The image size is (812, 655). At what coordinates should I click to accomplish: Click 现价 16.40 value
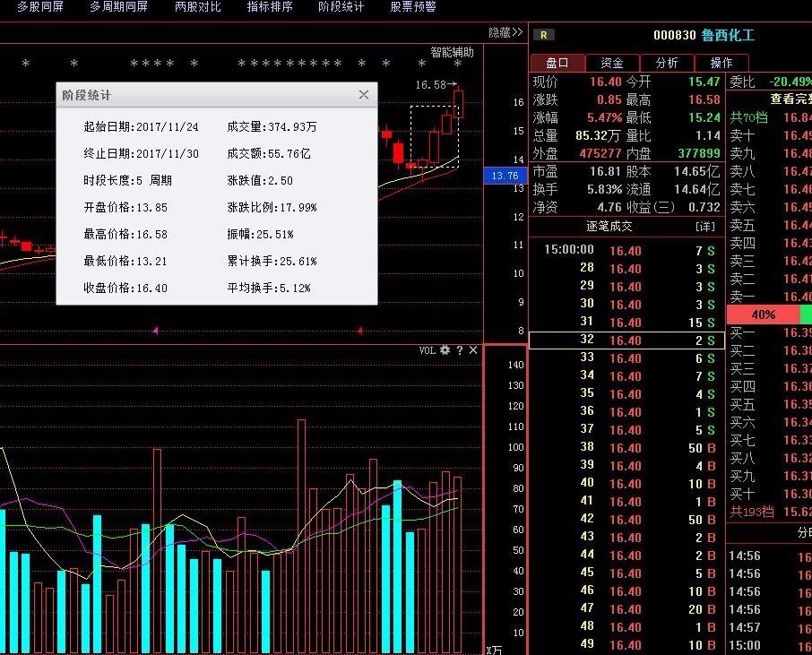point(605,82)
